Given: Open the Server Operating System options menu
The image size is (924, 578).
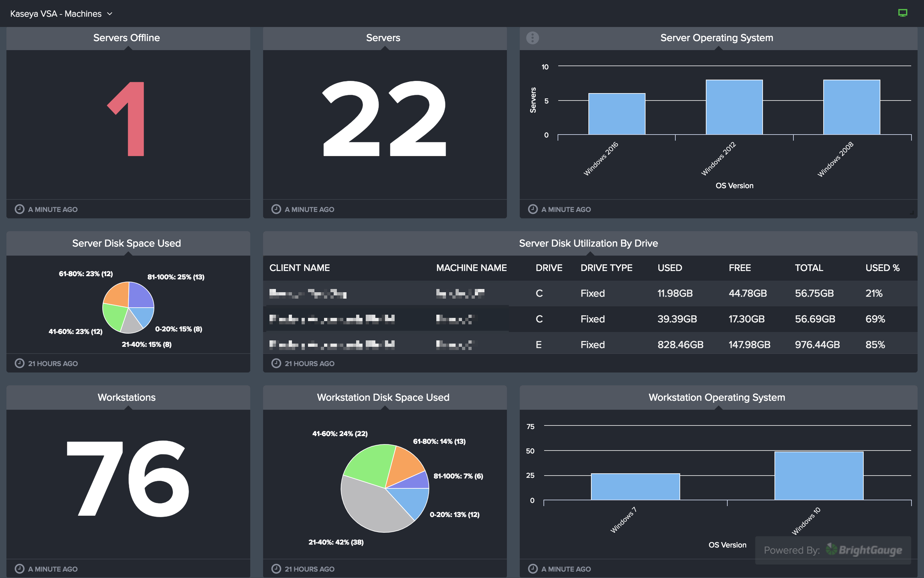Looking at the screenshot, I should click(x=532, y=38).
